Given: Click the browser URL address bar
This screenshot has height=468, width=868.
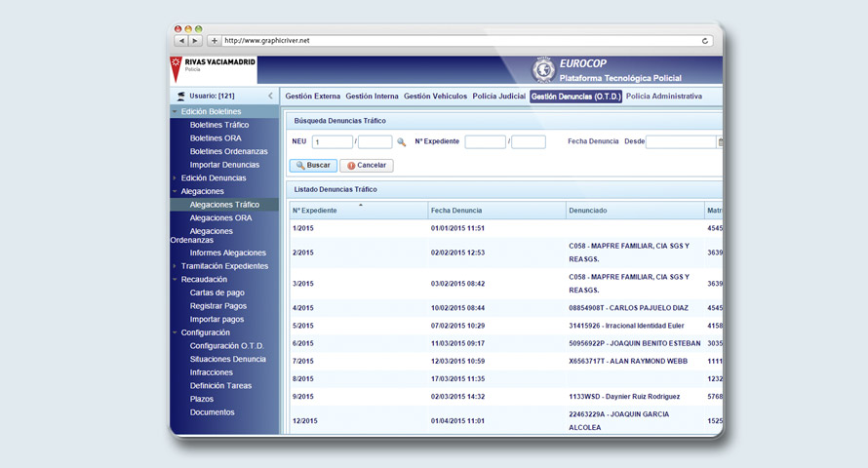Looking at the screenshot, I should [458, 41].
